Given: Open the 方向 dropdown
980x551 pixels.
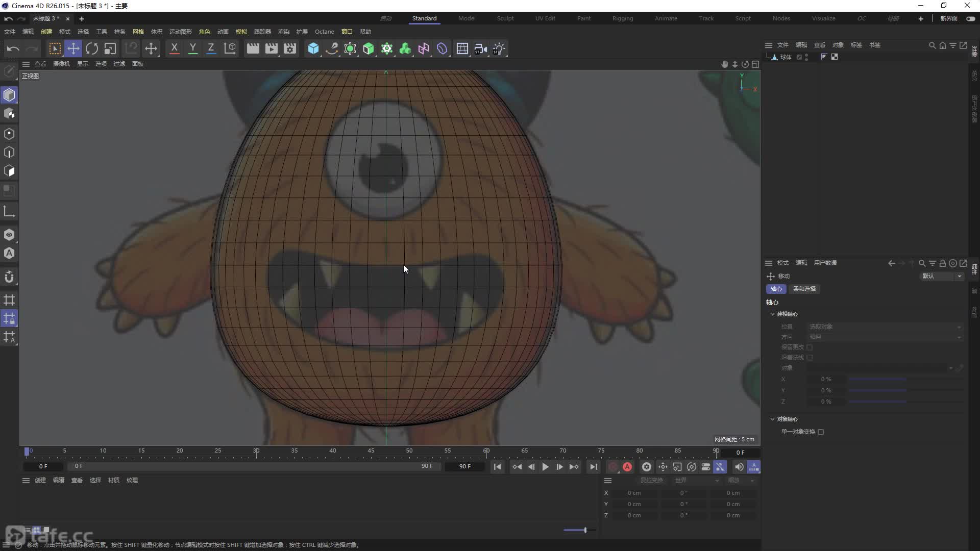Looking at the screenshot, I should pyautogui.click(x=885, y=337).
